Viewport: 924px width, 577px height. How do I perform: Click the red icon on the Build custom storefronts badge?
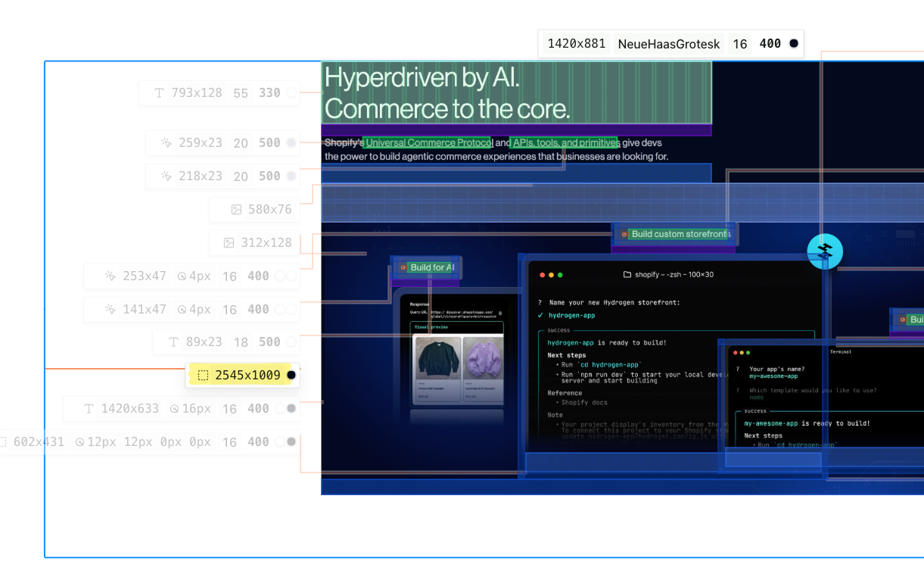click(x=624, y=235)
